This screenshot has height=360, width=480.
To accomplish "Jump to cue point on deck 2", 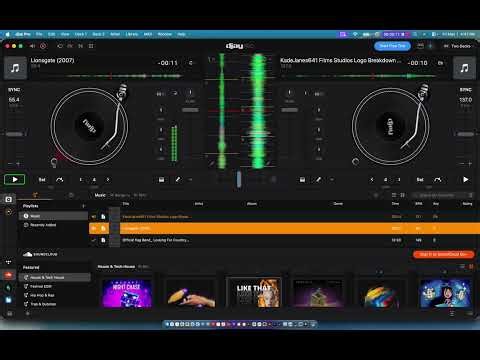I will [x=438, y=180].
